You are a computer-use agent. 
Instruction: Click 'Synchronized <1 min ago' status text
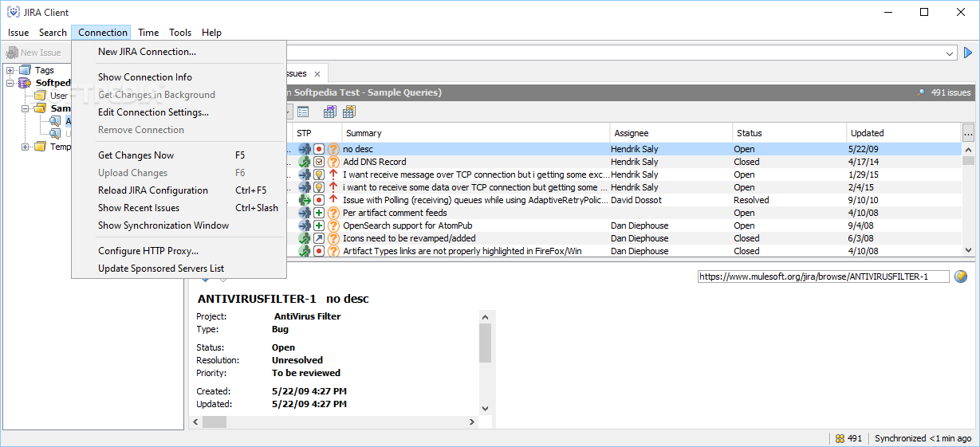coord(923,438)
